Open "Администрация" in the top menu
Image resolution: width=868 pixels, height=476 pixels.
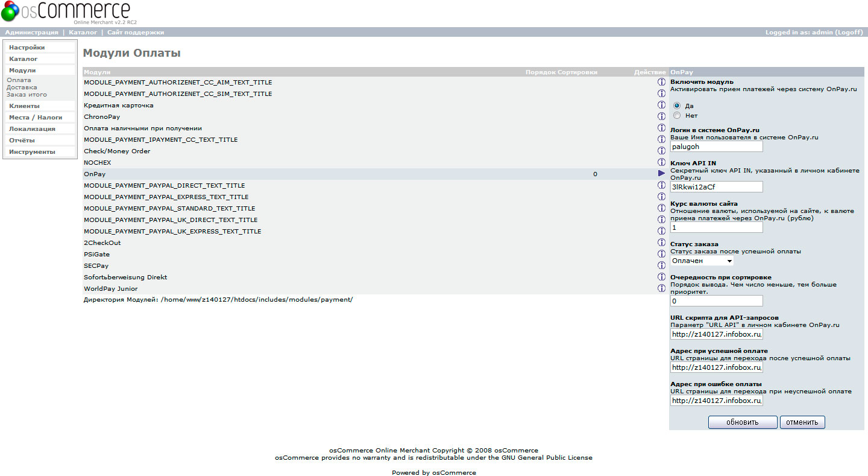point(31,32)
